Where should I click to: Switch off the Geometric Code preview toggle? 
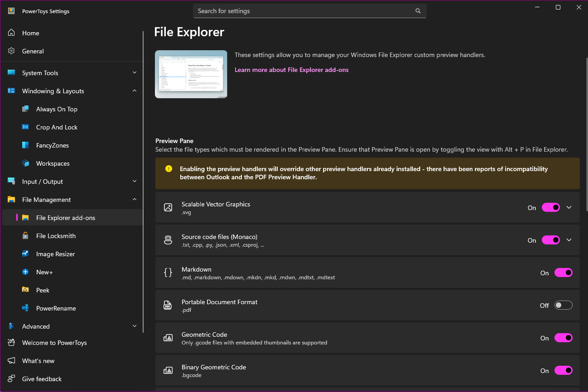(x=564, y=338)
